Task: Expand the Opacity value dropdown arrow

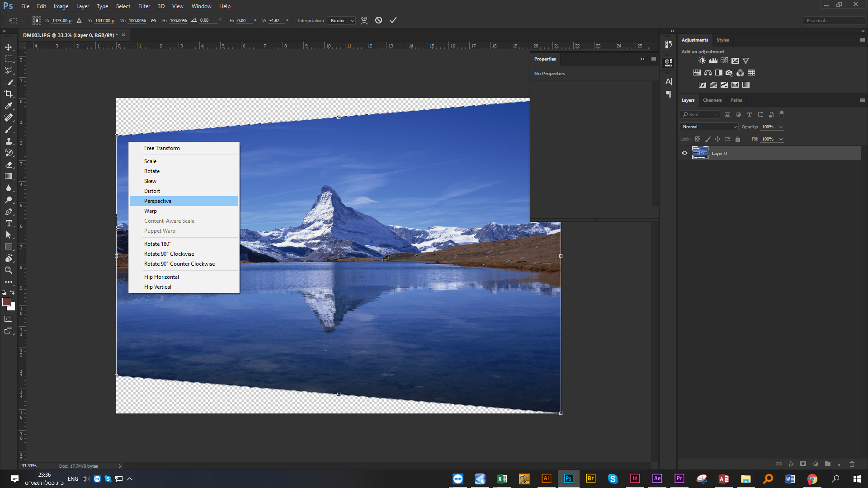Action: tap(781, 127)
